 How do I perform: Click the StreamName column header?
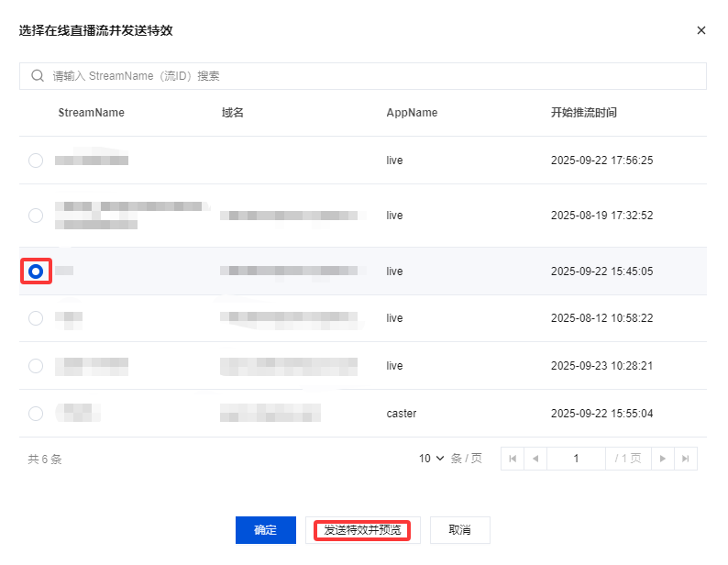(x=92, y=113)
